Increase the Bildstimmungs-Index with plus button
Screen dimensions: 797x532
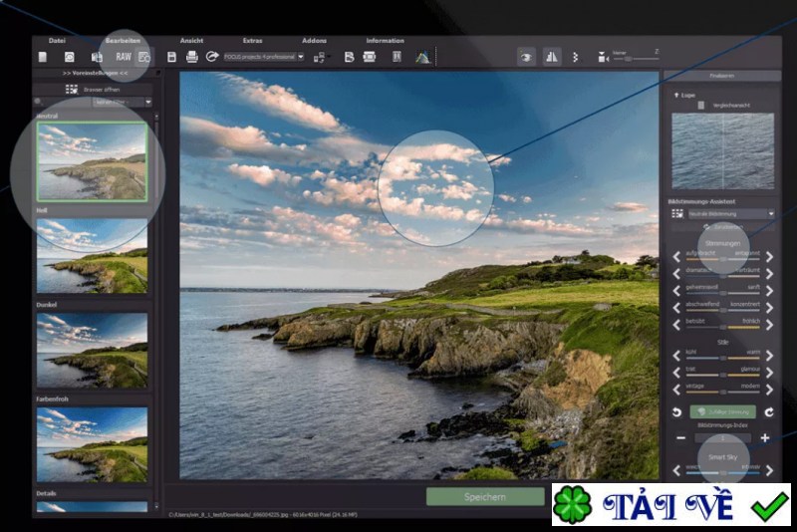[764, 437]
